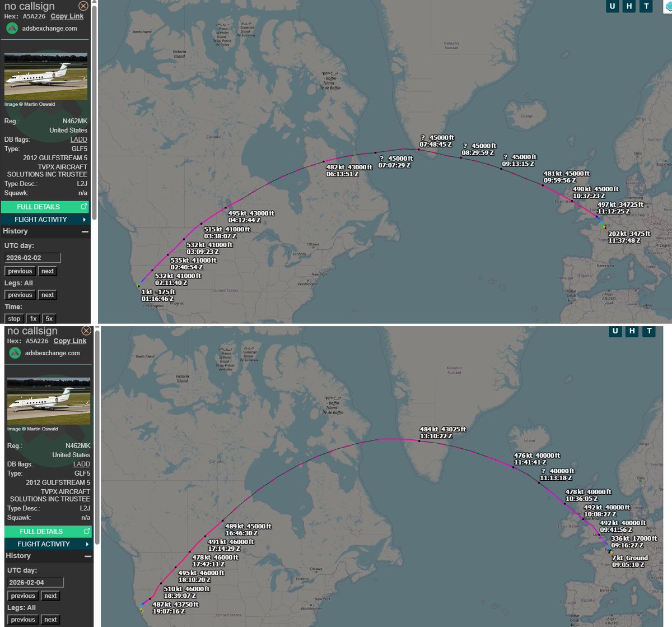Open FULL DETAILS in the lower panel
Screen dimensions: 672x627
tap(48, 531)
